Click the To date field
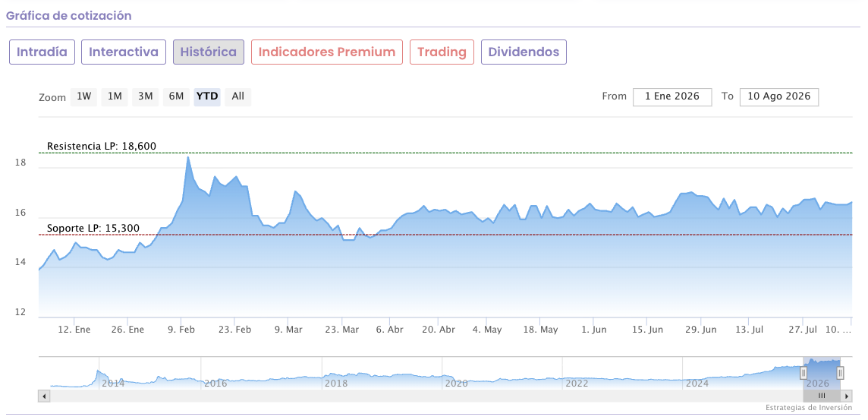The width and height of the screenshot is (868, 420). 779,96
